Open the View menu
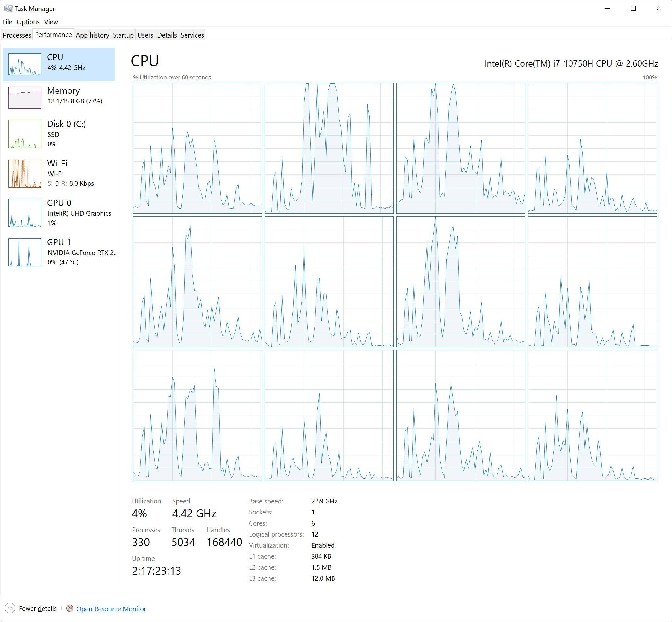This screenshot has width=672, height=622. 51,22
